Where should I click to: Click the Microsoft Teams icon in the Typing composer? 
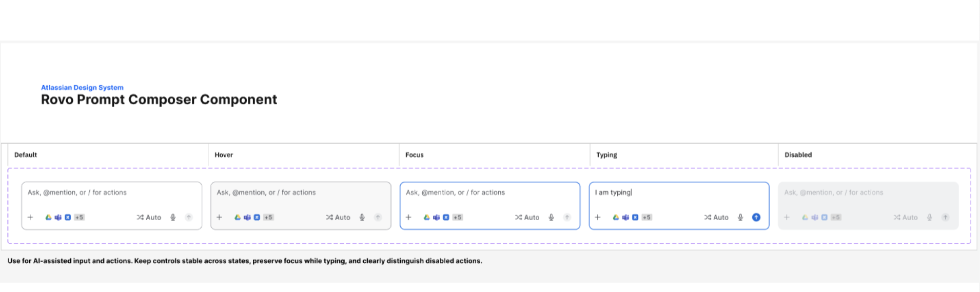tap(625, 218)
